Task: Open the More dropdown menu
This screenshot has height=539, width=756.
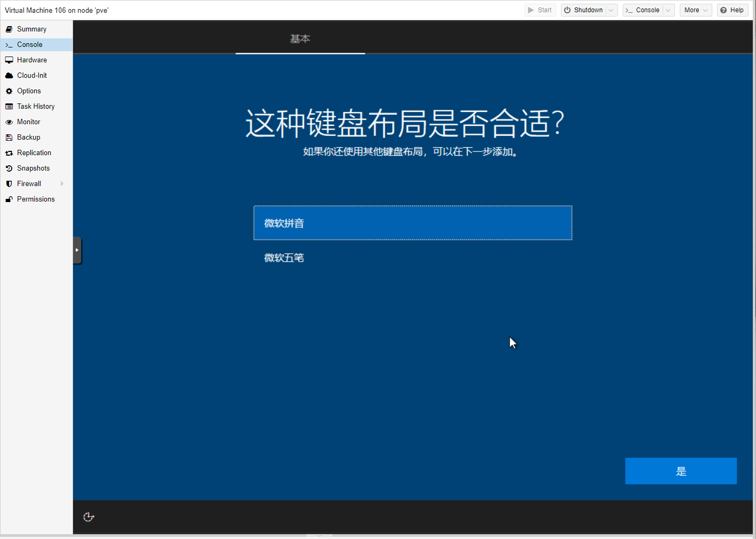Action: tap(695, 10)
